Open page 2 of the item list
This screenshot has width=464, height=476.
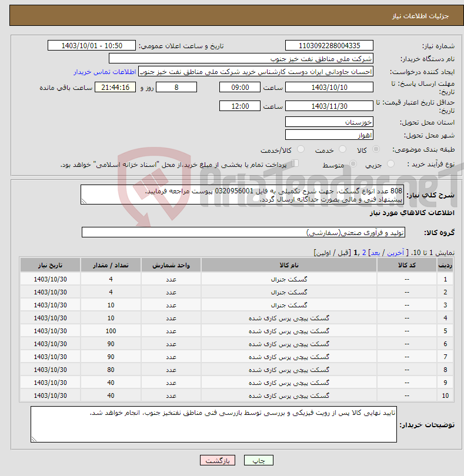[x=364, y=253]
